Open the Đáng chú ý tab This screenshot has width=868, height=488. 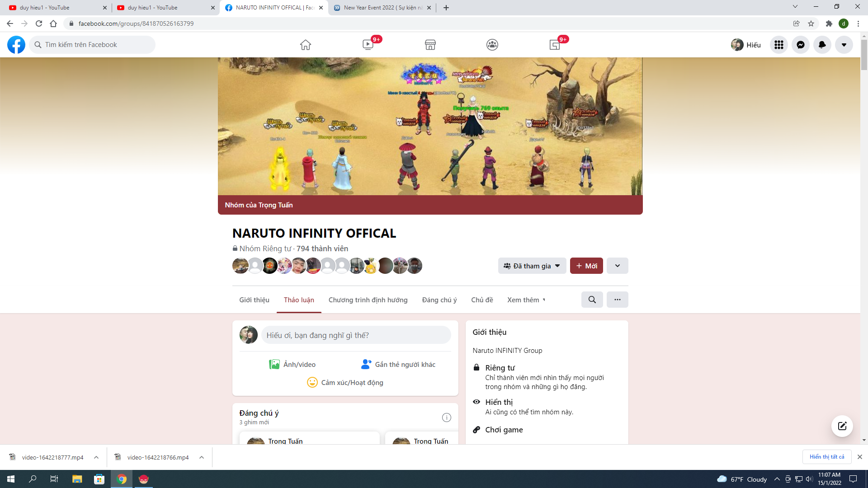coord(439,300)
